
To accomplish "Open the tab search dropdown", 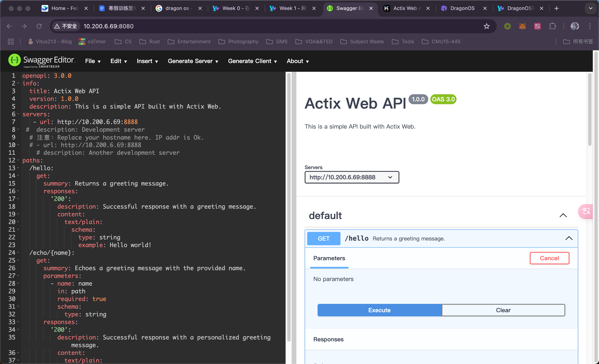I will click(x=590, y=8).
